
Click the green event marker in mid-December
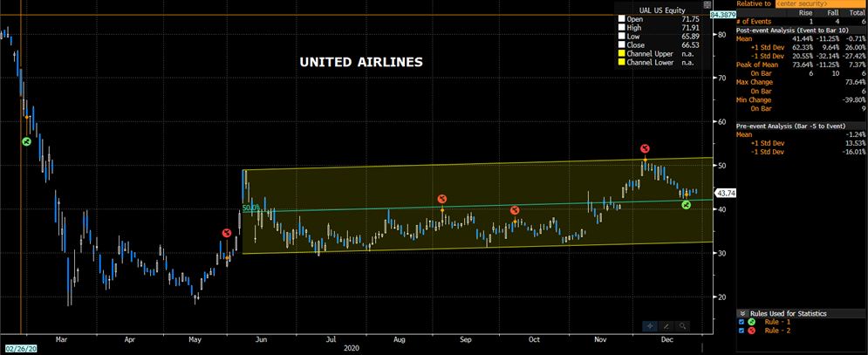click(x=686, y=205)
